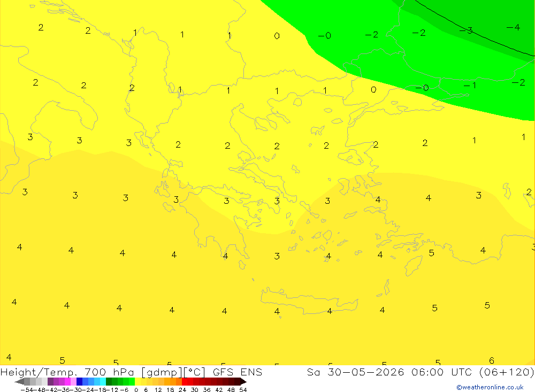
Task: Click the 42 legend scale value
Action: [219, 390]
